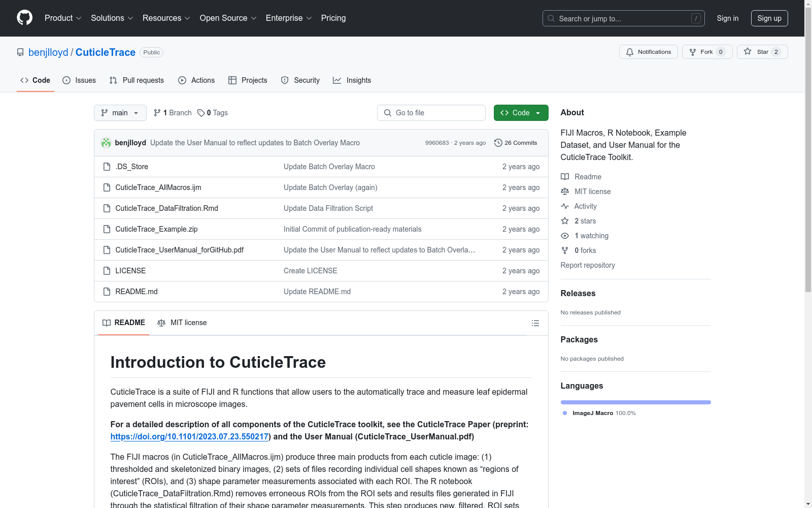The height and width of the screenshot is (508, 812).
Task: Switch to the Security tab
Action: click(x=300, y=80)
